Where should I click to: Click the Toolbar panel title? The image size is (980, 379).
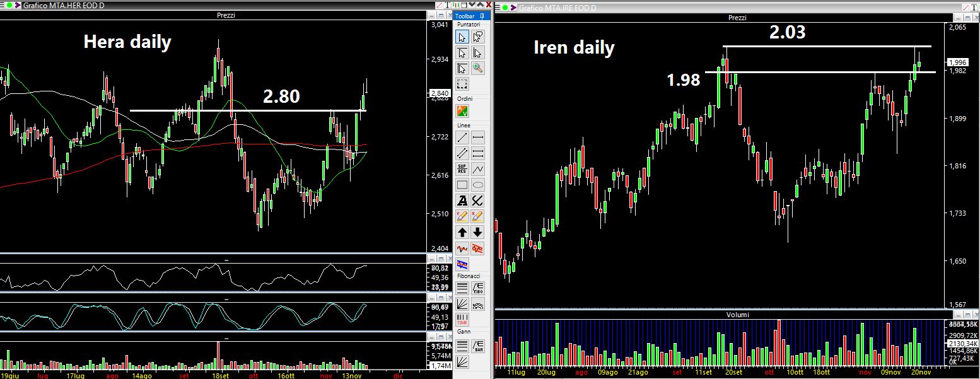tap(465, 16)
